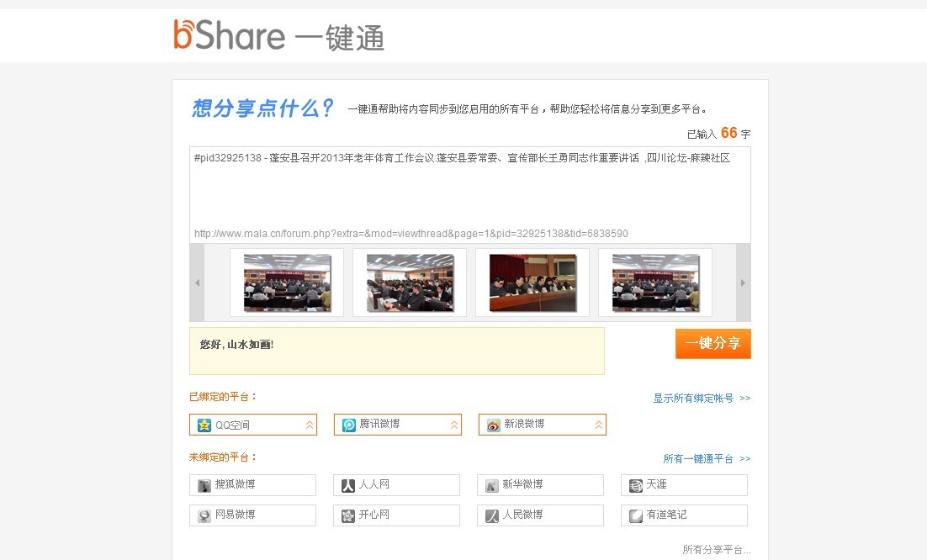
Task: Select the fourth meeting room thumbnail
Action: 655,283
